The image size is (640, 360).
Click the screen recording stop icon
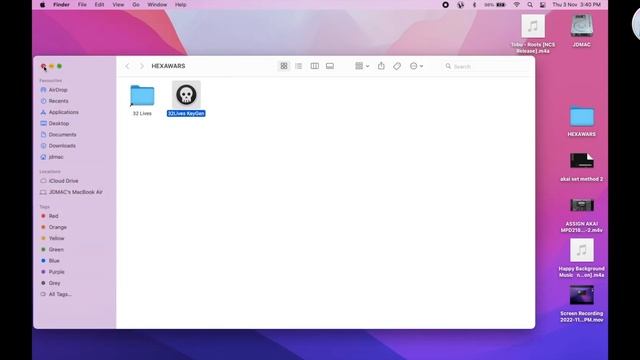446,5
